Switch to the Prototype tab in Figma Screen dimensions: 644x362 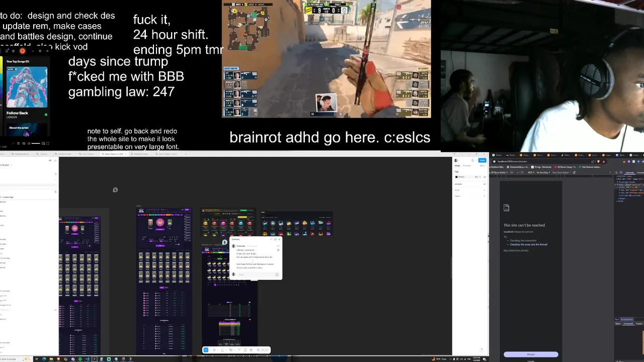pyautogui.click(x=467, y=166)
